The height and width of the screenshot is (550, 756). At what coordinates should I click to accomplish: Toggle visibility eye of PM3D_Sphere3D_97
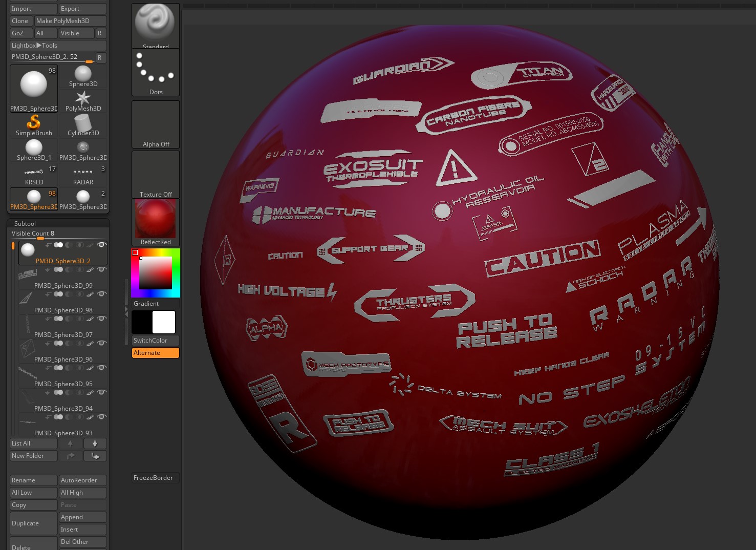(x=102, y=319)
